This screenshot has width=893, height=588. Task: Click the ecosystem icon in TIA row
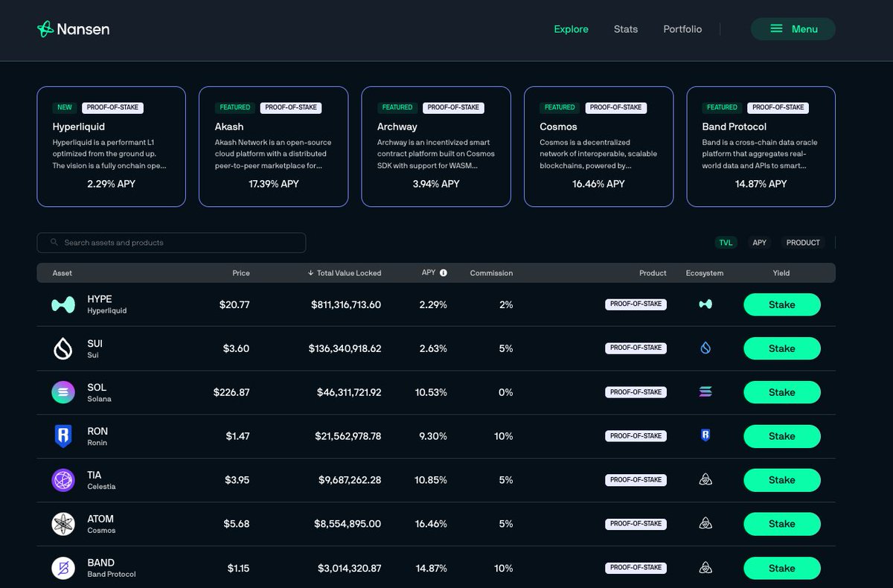click(705, 480)
